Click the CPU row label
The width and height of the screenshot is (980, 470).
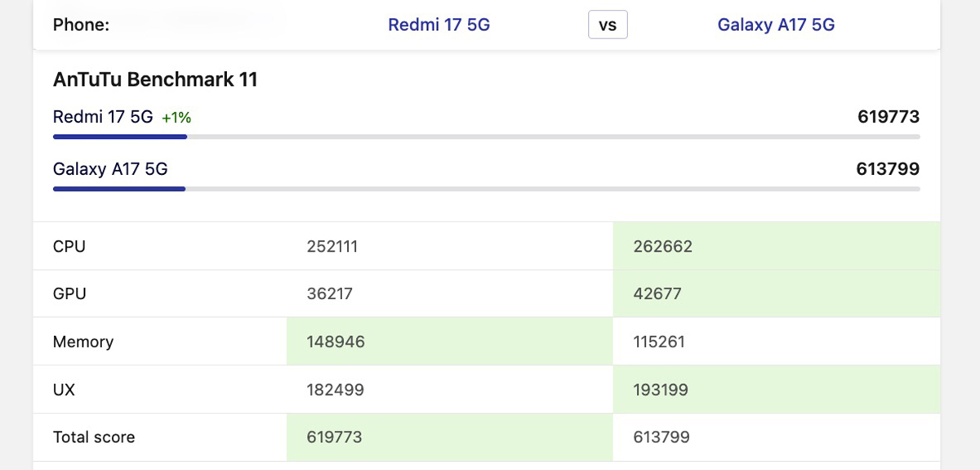(69, 246)
